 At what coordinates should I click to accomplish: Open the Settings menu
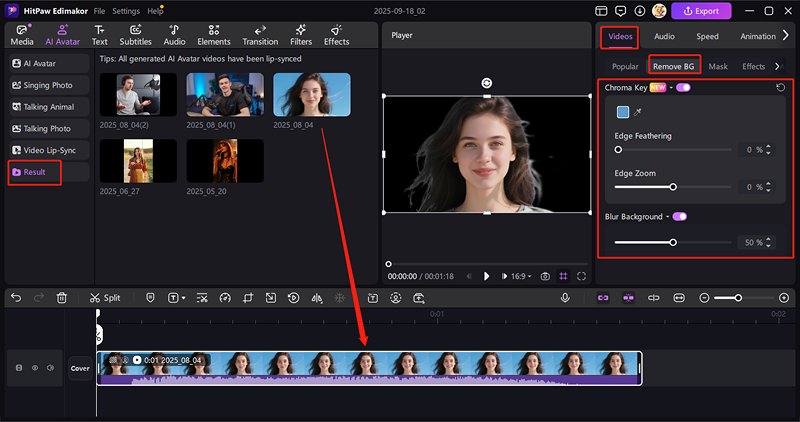(x=126, y=11)
